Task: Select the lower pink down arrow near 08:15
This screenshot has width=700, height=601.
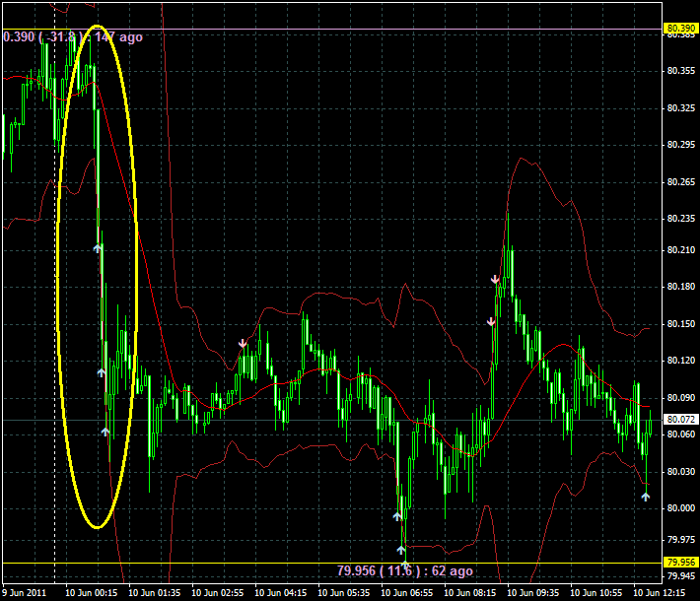Action: pos(491,321)
